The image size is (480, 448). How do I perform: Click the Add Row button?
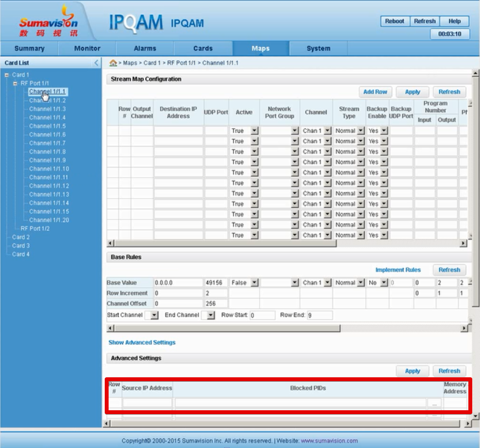375,92
